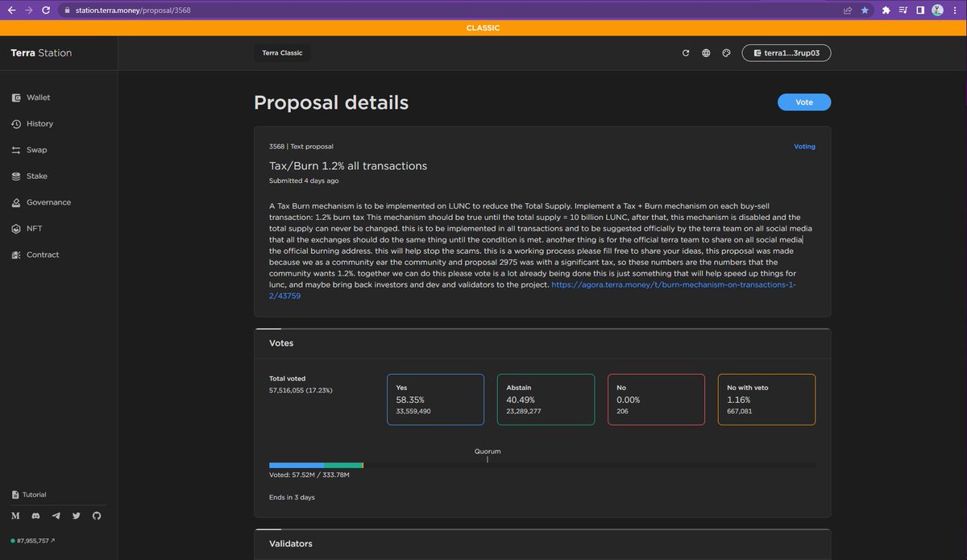
Task: Focus the browser address bar URL
Action: pyautogui.click(x=134, y=10)
